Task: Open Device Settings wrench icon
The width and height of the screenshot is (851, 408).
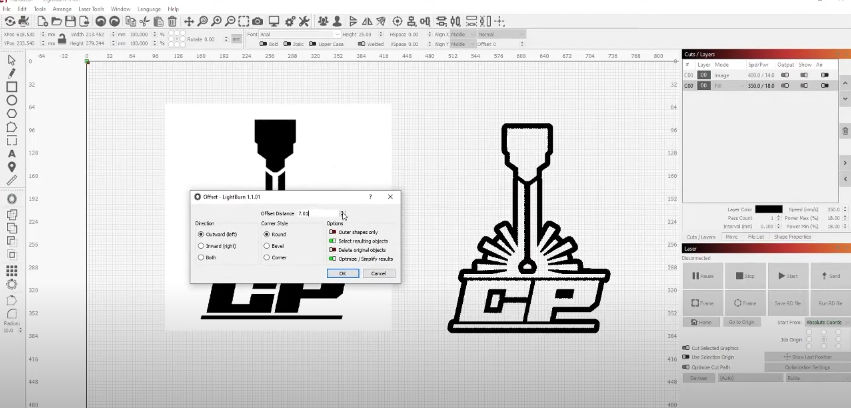Action: point(304,21)
